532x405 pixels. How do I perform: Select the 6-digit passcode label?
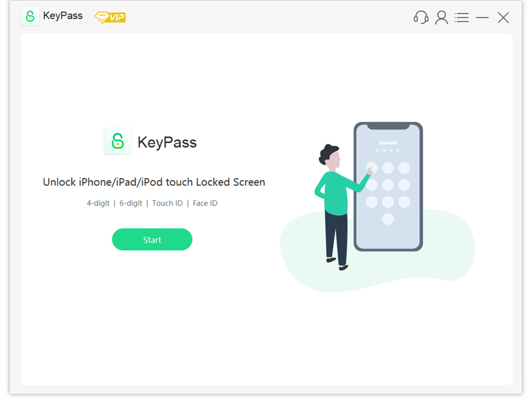[x=130, y=203]
